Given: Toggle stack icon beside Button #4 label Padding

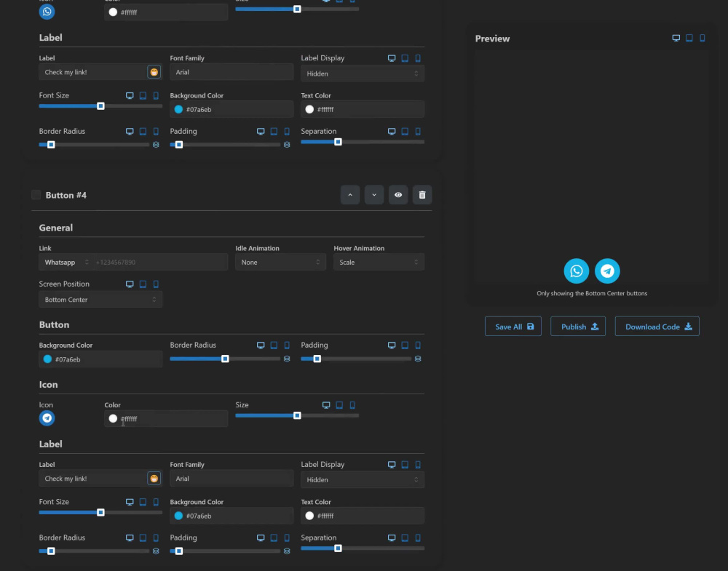Looking at the screenshot, I should pos(287,551).
